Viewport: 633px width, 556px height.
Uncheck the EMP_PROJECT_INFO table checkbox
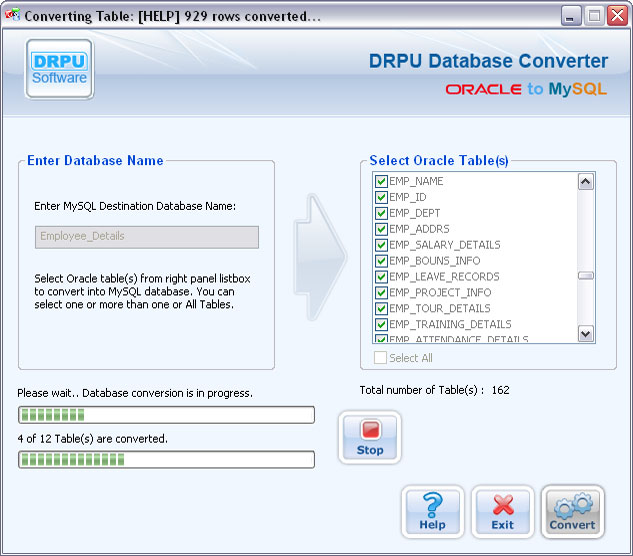pyautogui.click(x=381, y=292)
